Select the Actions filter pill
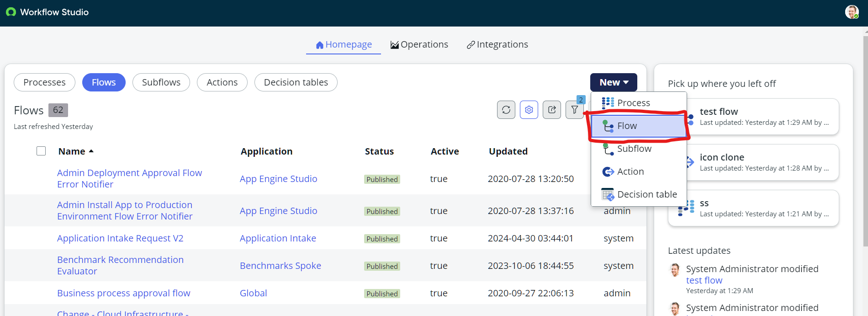 222,82
